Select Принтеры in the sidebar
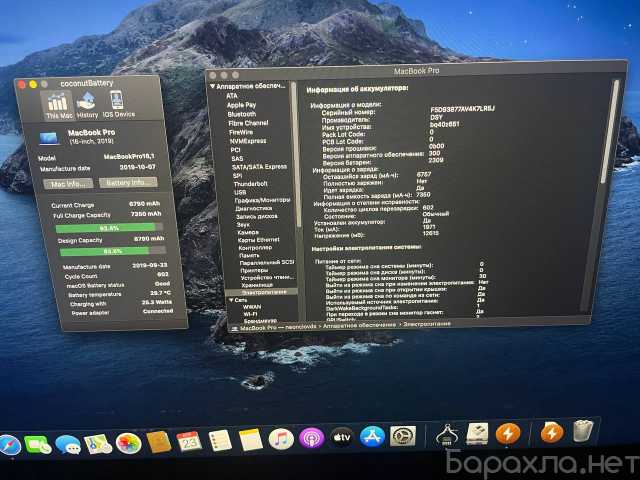The image size is (640, 480). click(254, 270)
